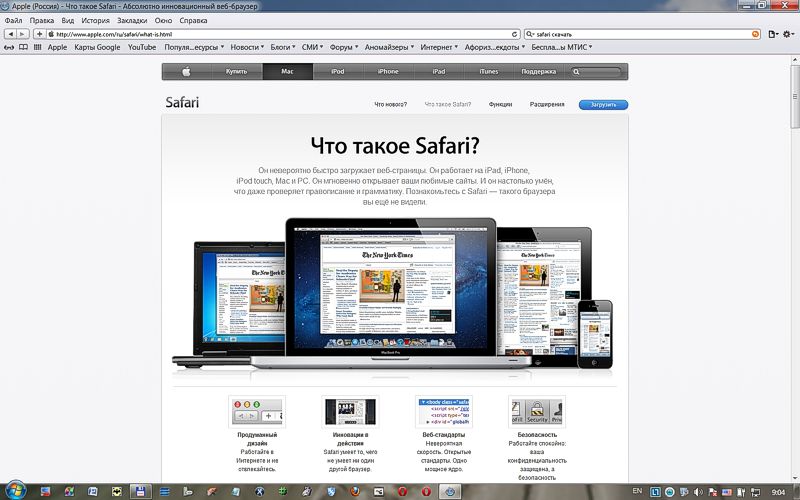Open the Reading List glasses icon
The height and width of the screenshot is (500, 800).
(9, 47)
